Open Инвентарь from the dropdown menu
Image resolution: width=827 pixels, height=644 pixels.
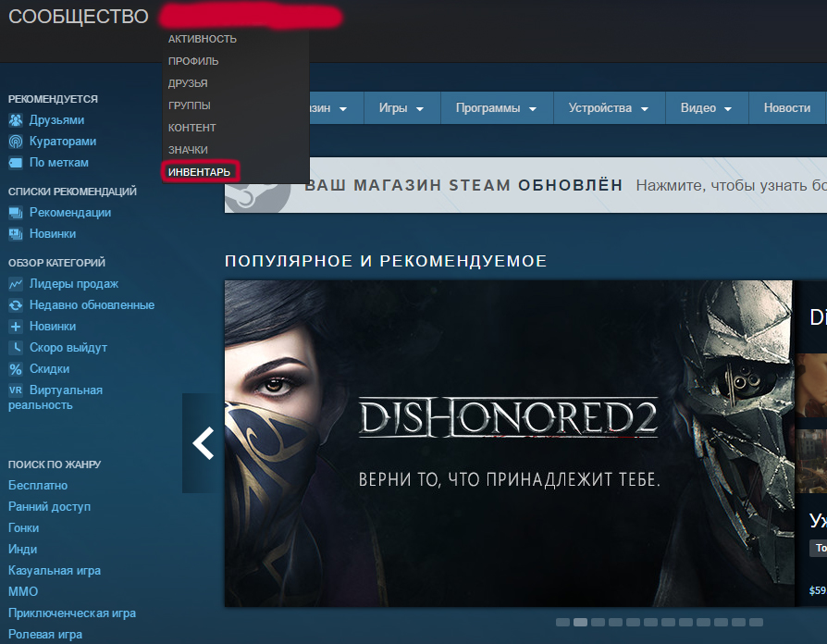coord(200,172)
